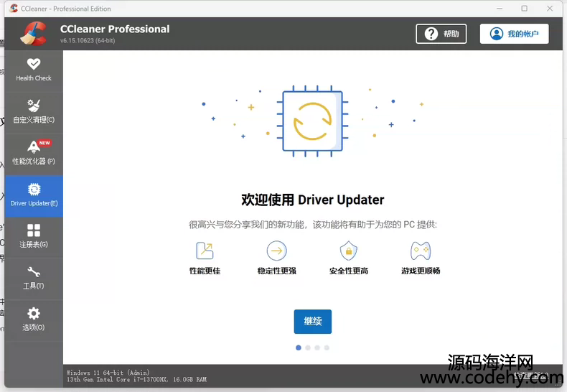The width and height of the screenshot is (567, 392).
Task: Open 自定义清理(C) custom clean section
Action: pyautogui.click(x=34, y=113)
